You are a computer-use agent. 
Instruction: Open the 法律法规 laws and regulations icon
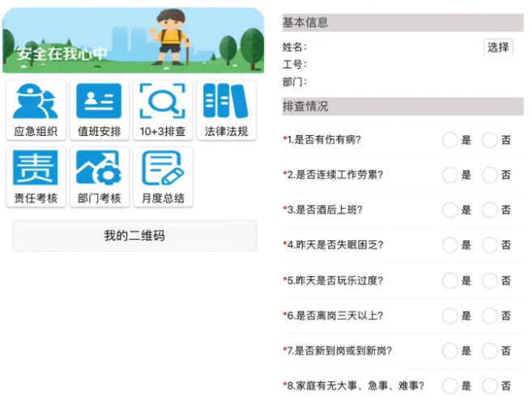226,110
